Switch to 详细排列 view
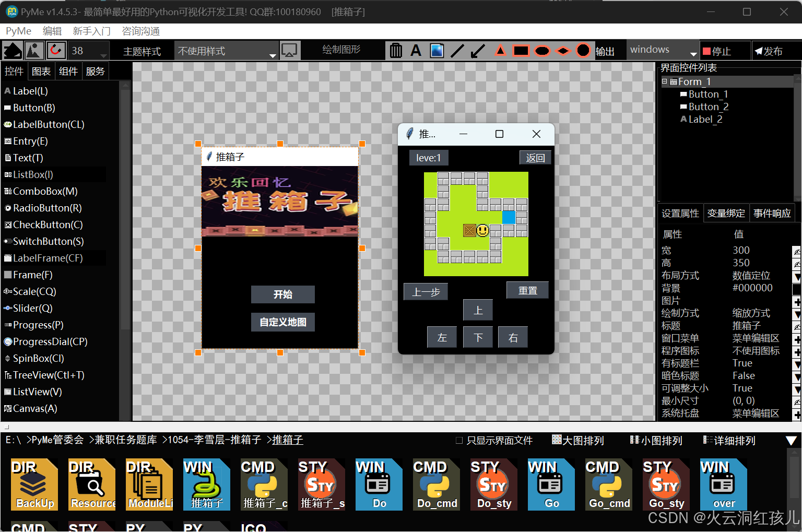This screenshot has width=802, height=532. coord(729,441)
